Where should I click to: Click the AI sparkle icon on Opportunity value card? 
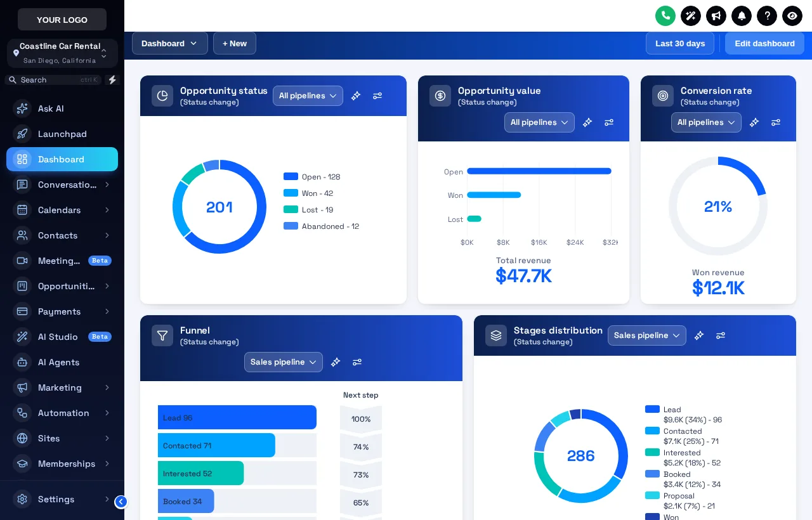587,122
